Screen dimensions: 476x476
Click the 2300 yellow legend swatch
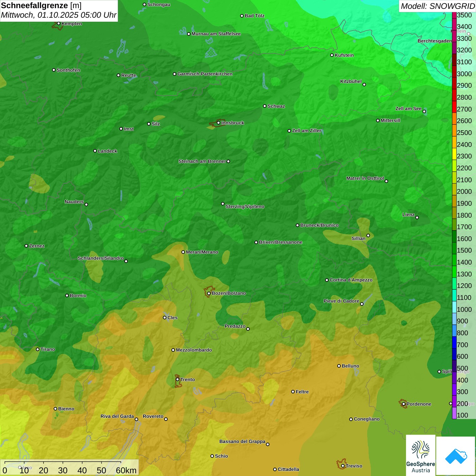pyautogui.click(x=454, y=154)
